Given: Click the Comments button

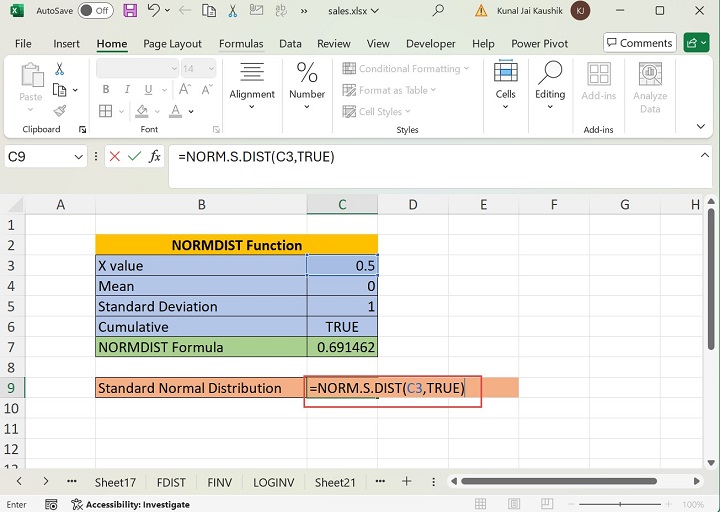Looking at the screenshot, I should [639, 43].
